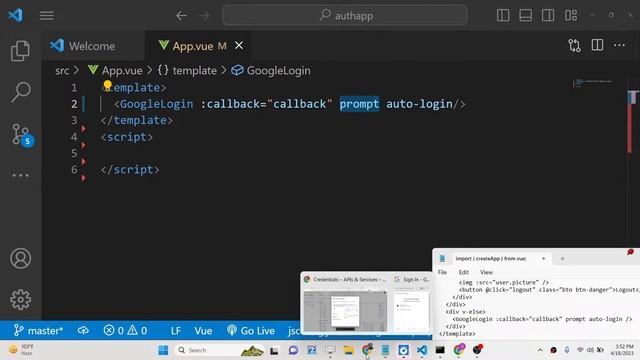Click Go Live in the status bar
Image resolution: width=640 pixels, height=360 pixels.
point(251,330)
